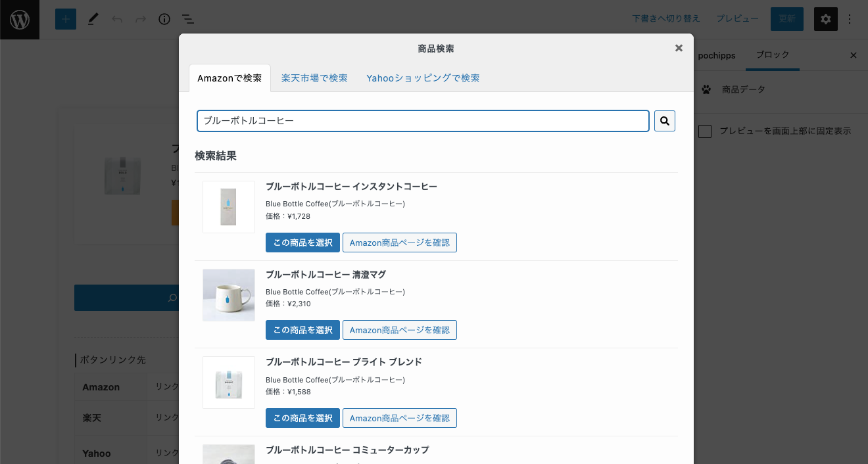Click the product image in editor block
The image size is (868, 464).
click(x=123, y=176)
